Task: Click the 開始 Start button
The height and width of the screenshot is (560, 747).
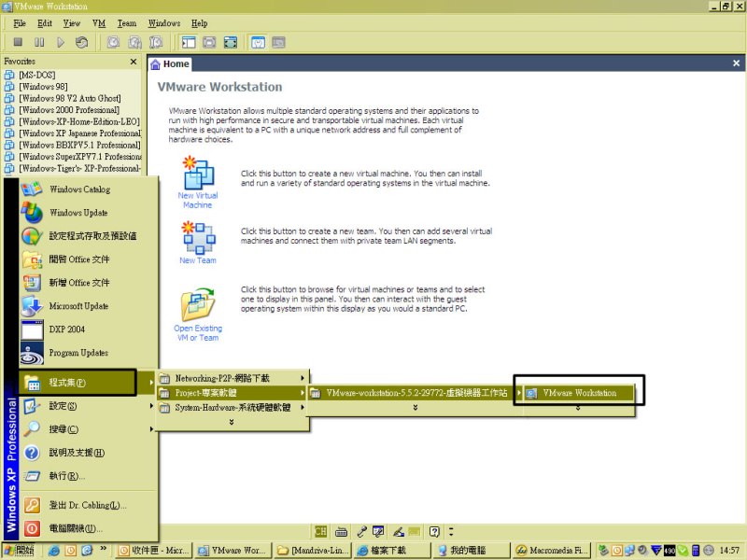Action: (20, 551)
